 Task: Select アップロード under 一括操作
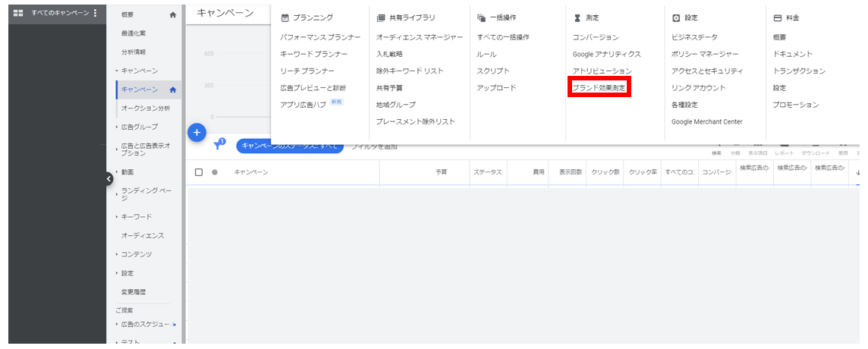pyautogui.click(x=496, y=87)
